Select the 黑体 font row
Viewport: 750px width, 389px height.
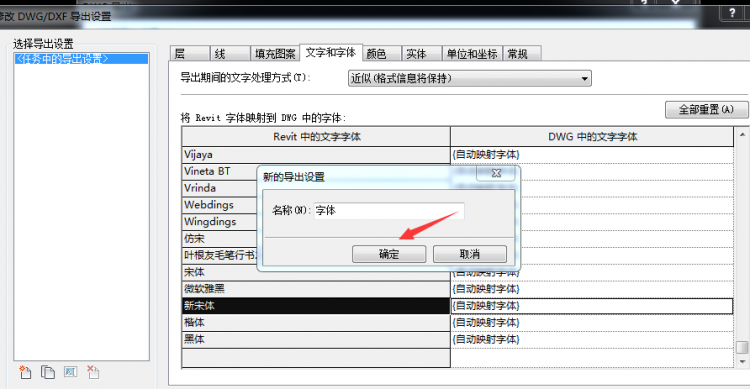316,339
